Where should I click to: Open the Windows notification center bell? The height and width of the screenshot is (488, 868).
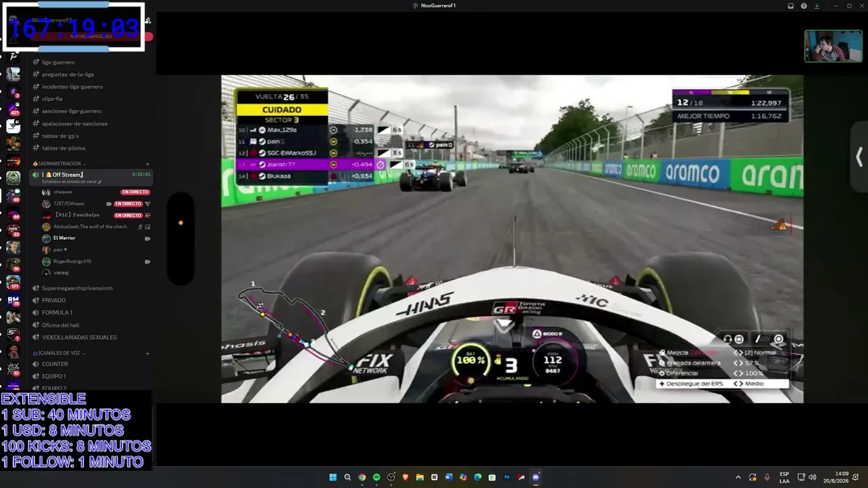pyautogui.click(x=857, y=477)
